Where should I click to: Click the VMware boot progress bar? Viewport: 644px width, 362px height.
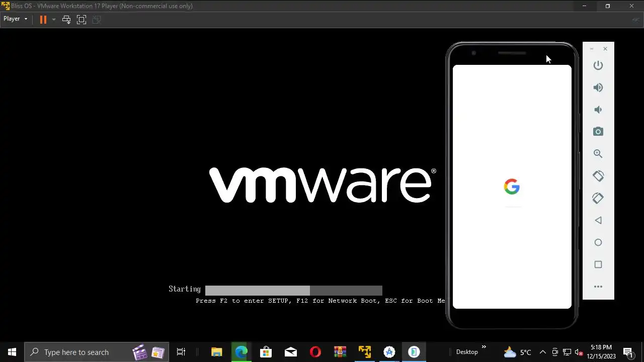[x=294, y=290]
